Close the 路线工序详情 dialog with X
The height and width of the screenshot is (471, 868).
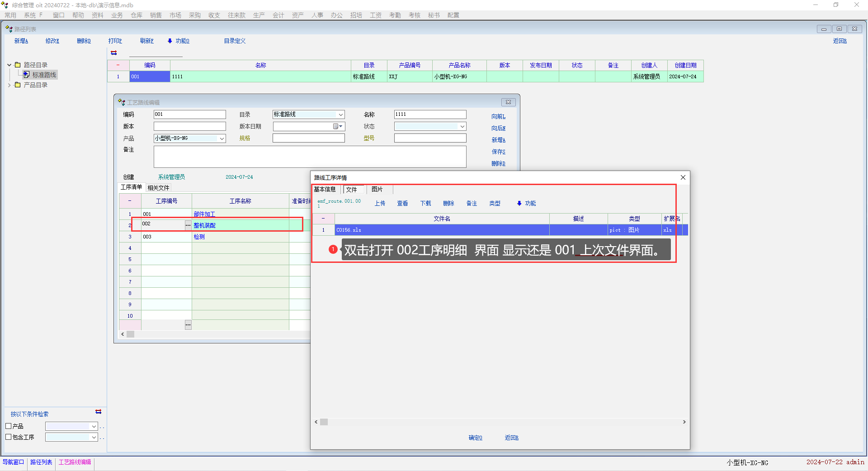(683, 177)
